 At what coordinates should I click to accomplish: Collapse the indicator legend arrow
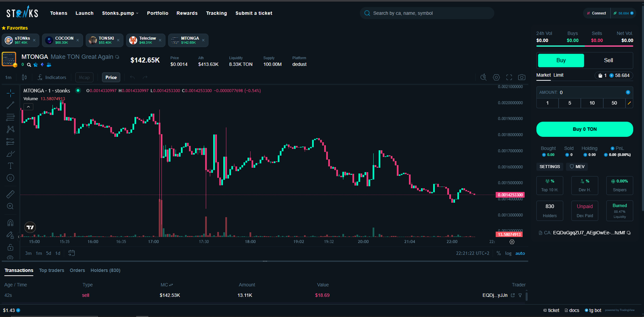(x=28, y=107)
